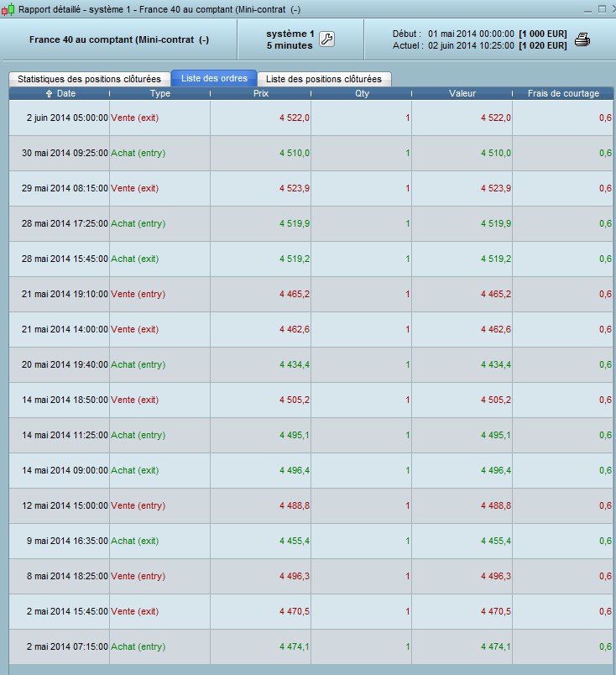
Task: Click Vente (exit) in the 2 juin row
Action: pos(135,118)
